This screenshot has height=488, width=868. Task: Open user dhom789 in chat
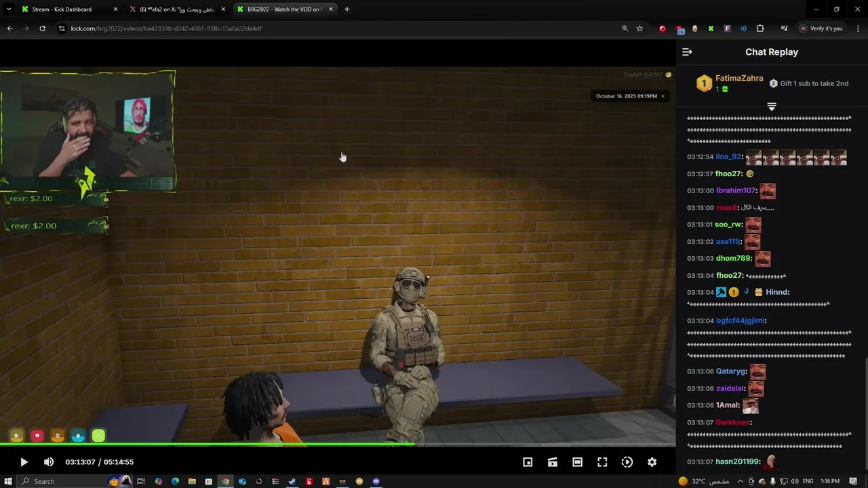coord(733,258)
